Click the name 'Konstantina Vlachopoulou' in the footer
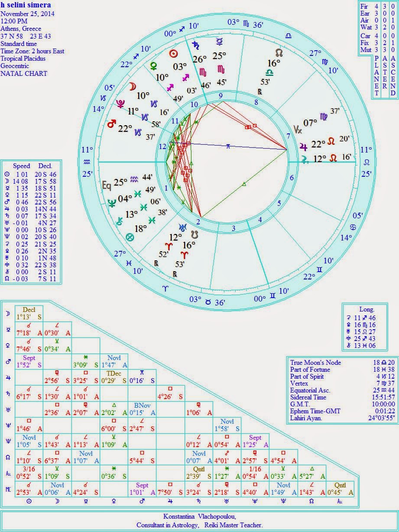The image size is (399, 532). [199, 517]
